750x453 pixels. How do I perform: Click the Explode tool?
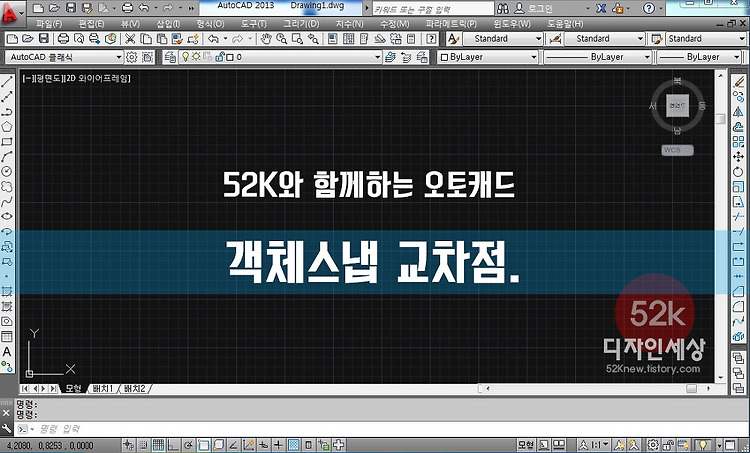pyautogui.click(x=739, y=336)
